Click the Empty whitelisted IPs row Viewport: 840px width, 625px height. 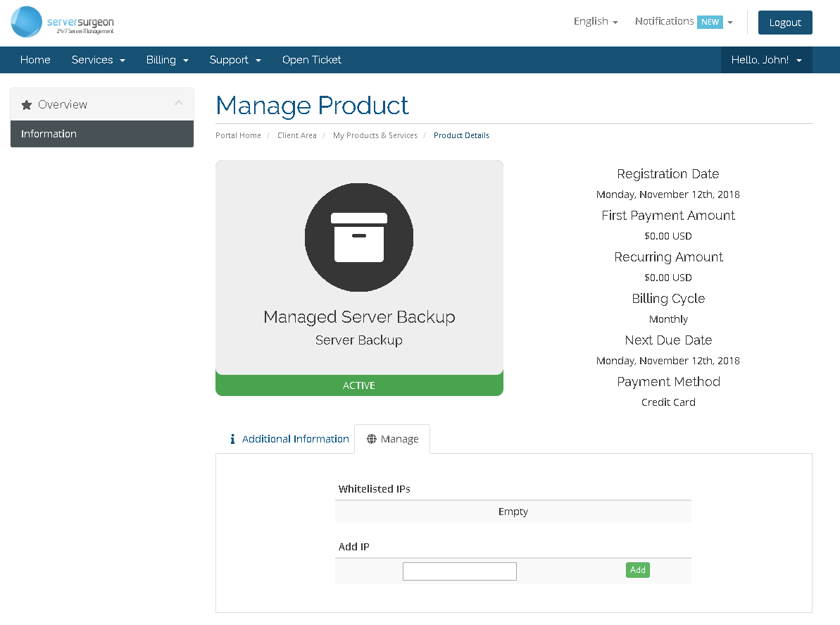pyautogui.click(x=513, y=512)
